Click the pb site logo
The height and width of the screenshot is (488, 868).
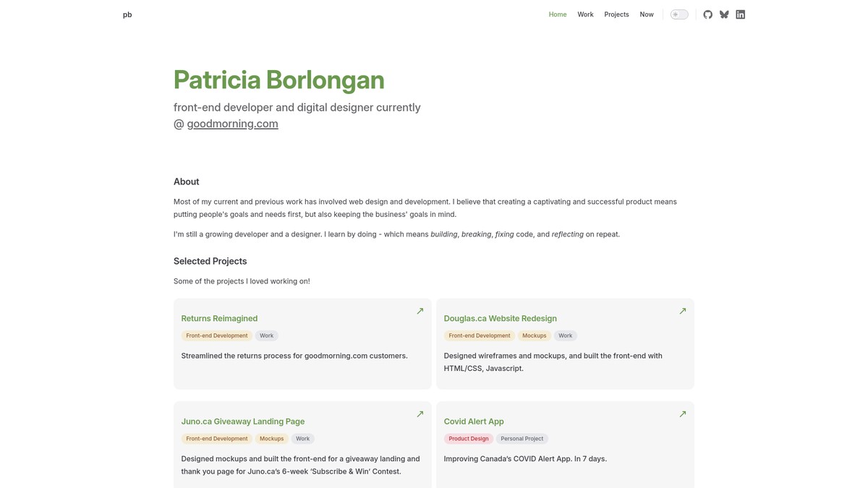(127, 14)
